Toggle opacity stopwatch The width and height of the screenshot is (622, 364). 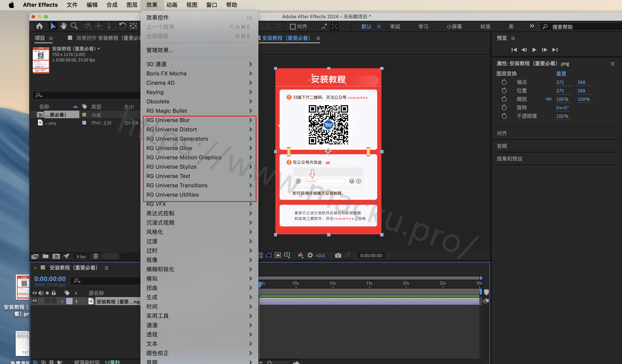(x=504, y=116)
